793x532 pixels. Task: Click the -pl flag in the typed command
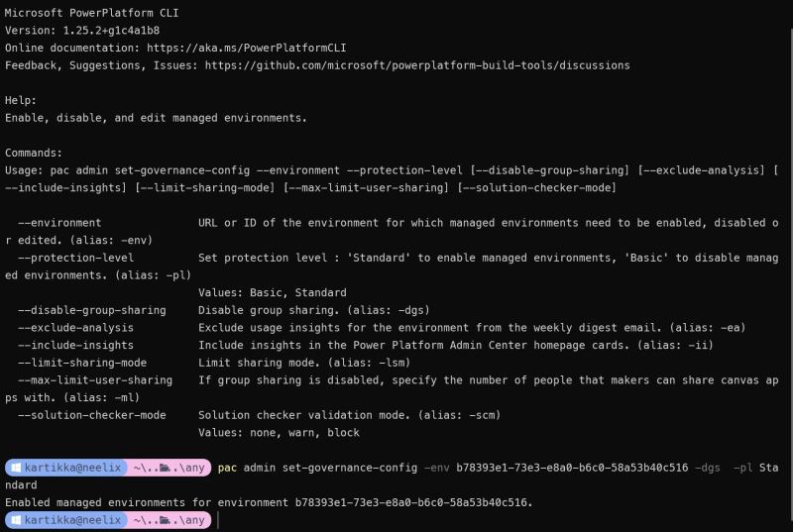click(x=742, y=468)
